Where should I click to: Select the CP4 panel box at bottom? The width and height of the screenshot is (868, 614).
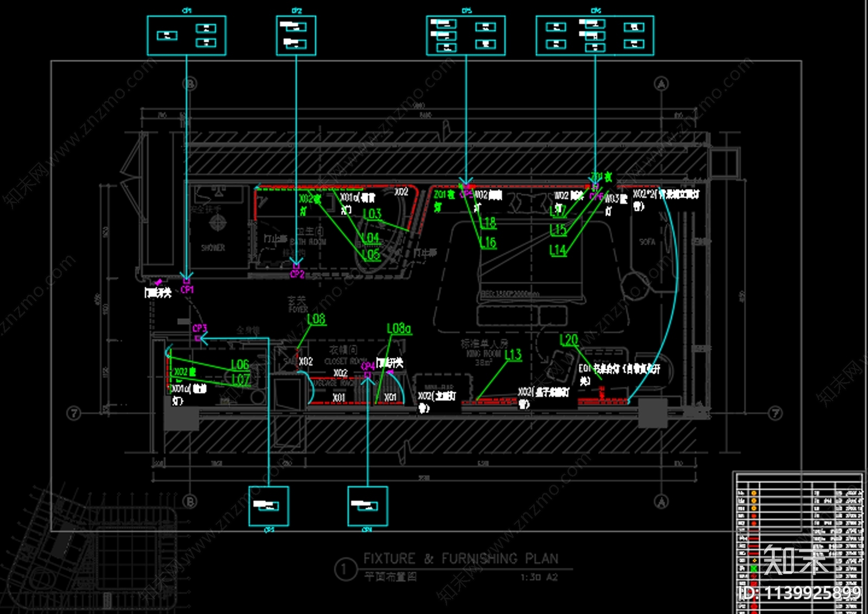coord(367,506)
